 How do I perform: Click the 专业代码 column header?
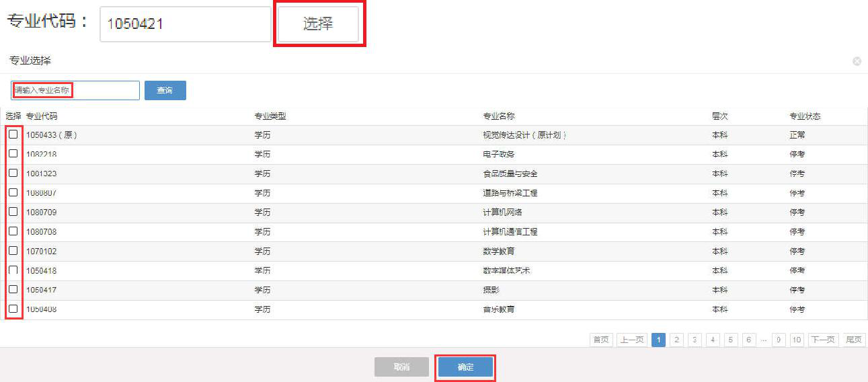42,116
